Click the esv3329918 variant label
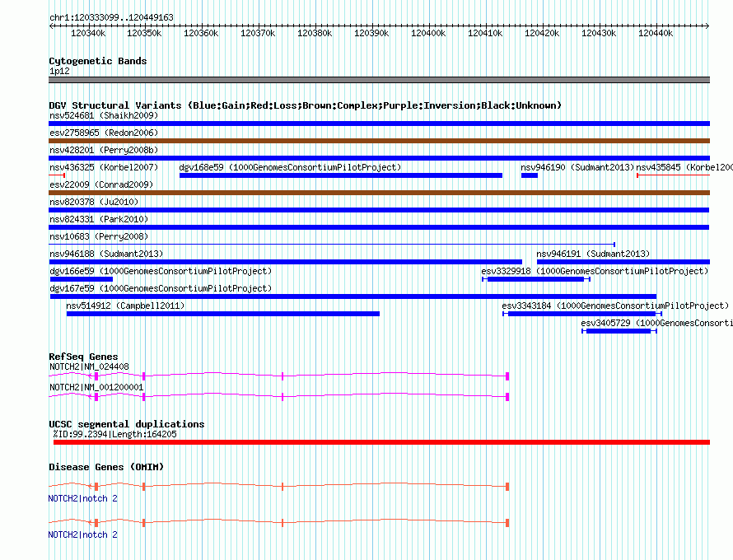The width and height of the screenshot is (733, 560). tap(595, 271)
